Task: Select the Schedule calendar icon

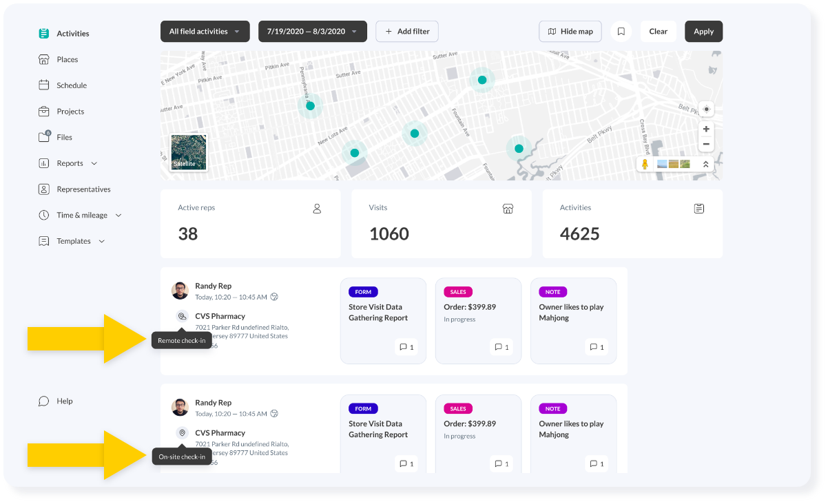Action: (43, 85)
